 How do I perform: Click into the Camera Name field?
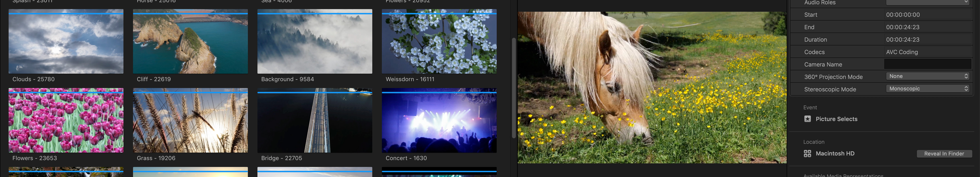927,64
